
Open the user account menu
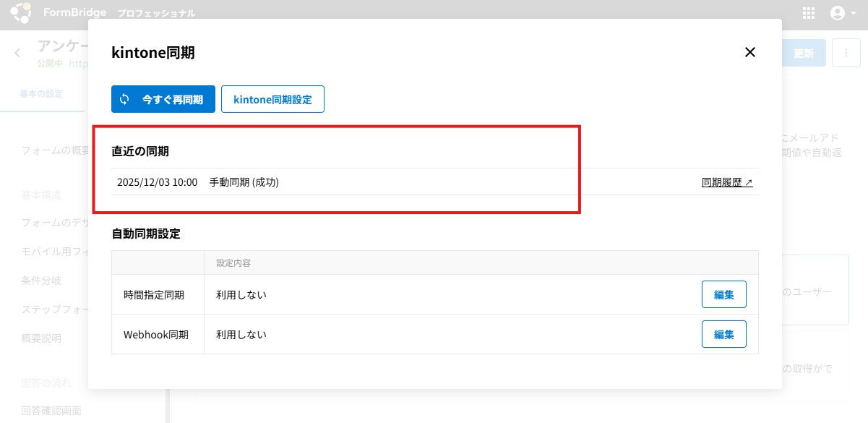pyautogui.click(x=843, y=13)
